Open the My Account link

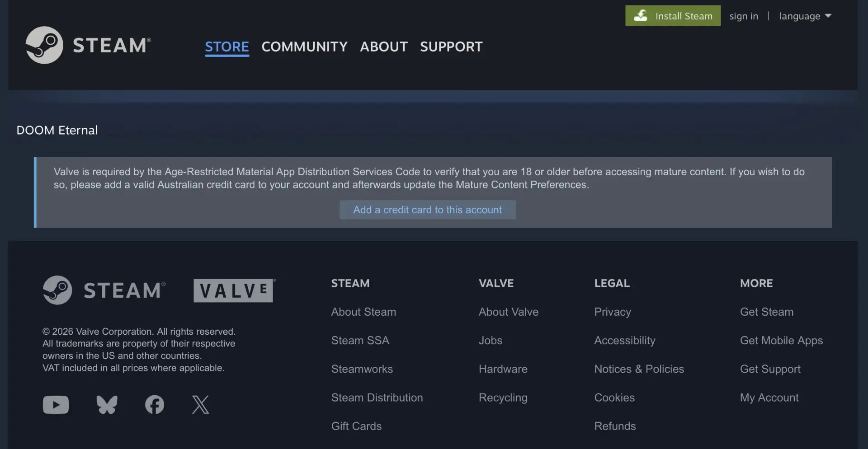pyautogui.click(x=769, y=398)
